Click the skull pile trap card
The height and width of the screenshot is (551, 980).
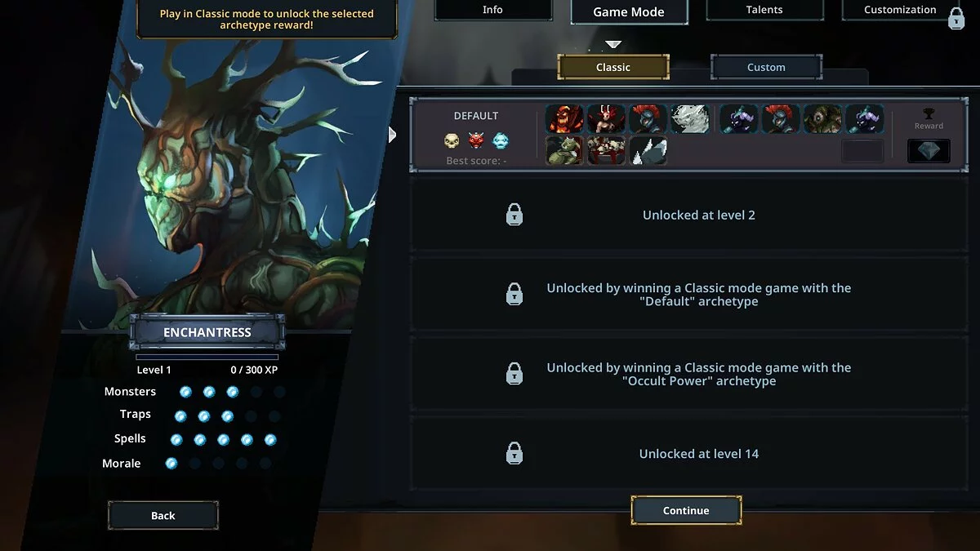[606, 151]
